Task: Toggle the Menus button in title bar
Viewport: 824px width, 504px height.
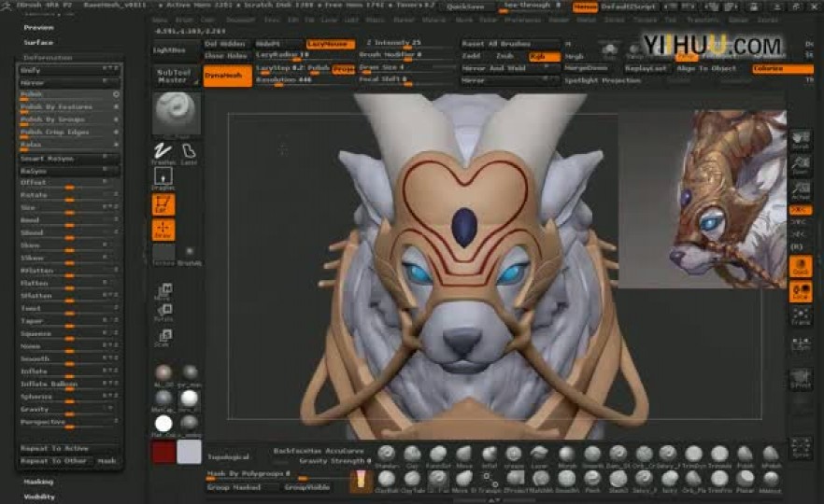Action: click(x=585, y=7)
